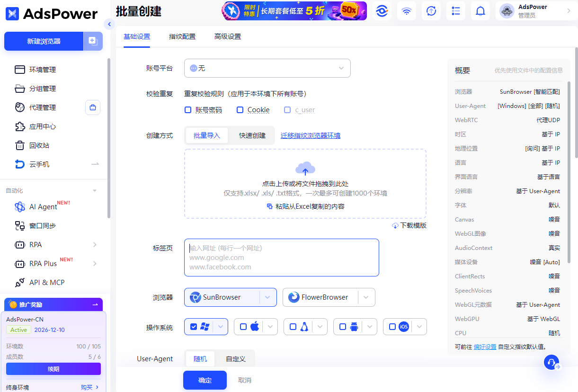Click the AdsPower user avatar
The height and width of the screenshot is (392, 578).
click(507, 11)
